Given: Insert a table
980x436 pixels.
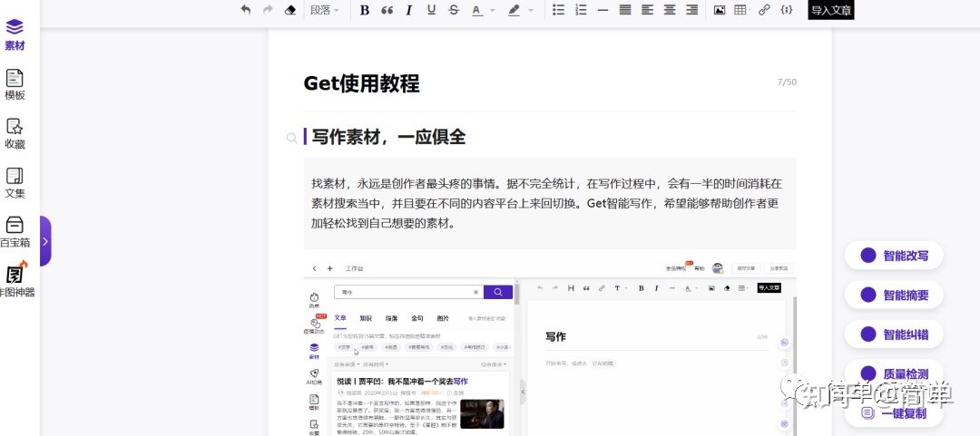Looking at the screenshot, I should [740, 10].
